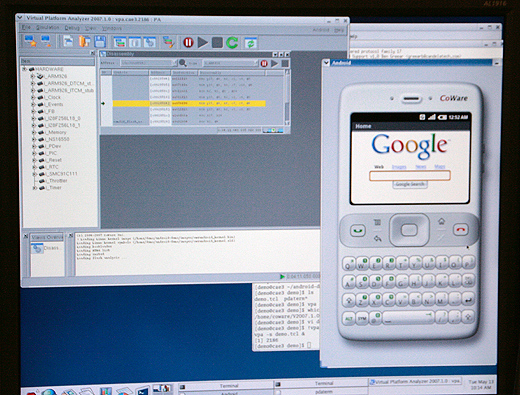Click the orange open folder icon
The width and height of the screenshot is (520, 395).
(84, 42)
